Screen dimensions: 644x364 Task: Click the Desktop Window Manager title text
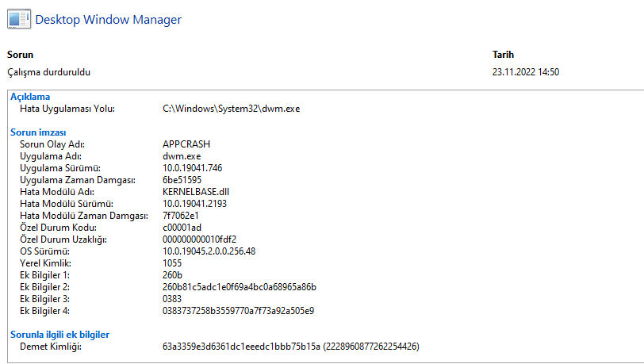108,19
